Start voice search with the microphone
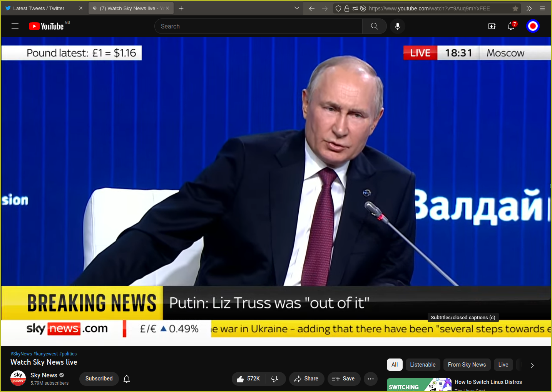The width and height of the screenshot is (552, 392). click(x=398, y=26)
